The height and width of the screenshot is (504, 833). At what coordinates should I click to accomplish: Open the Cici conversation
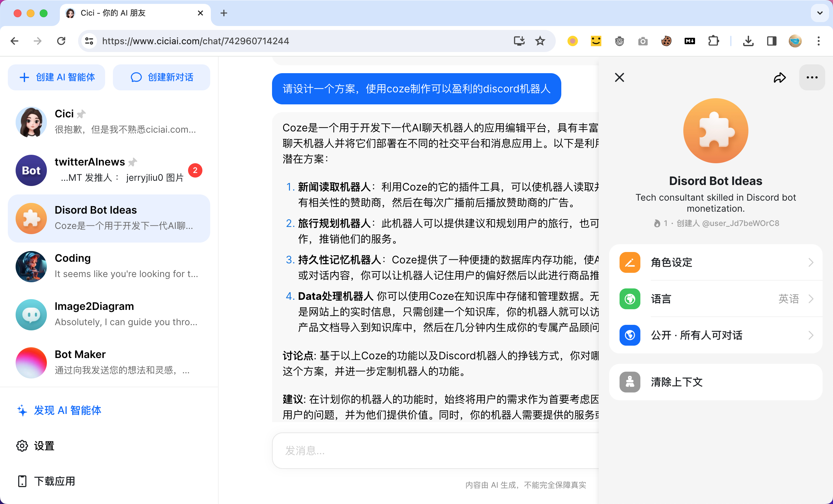click(109, 122)
